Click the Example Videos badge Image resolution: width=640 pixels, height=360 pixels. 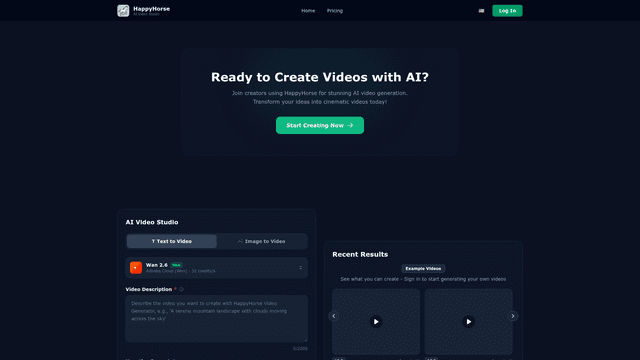[423, 269]
